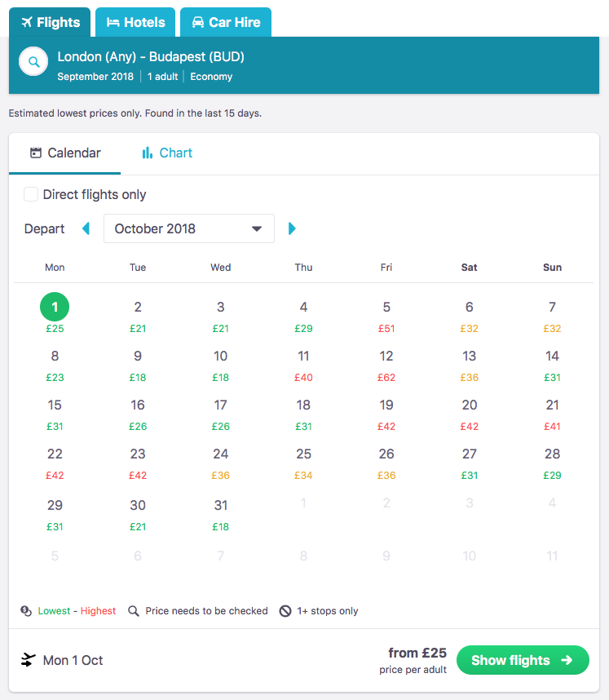
Task: Click the highlighted October 1 date circle
Action: (55, 308)
